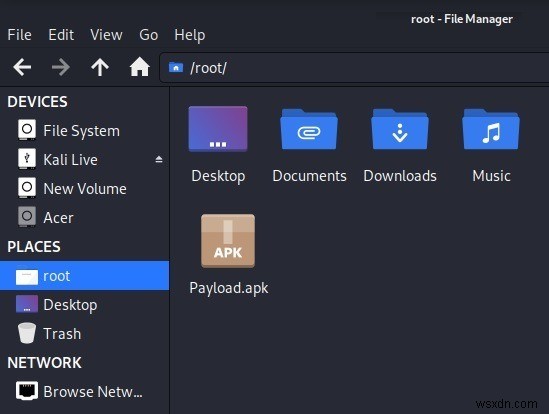
Task: Select the Payload.apk package icon
Action: point(228,241)
